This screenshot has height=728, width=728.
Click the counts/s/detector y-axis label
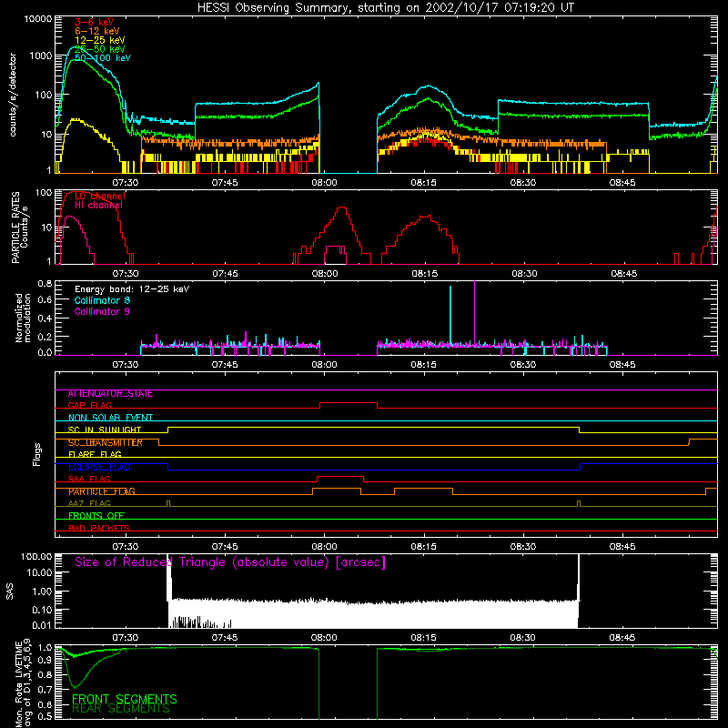click(13, 95)
